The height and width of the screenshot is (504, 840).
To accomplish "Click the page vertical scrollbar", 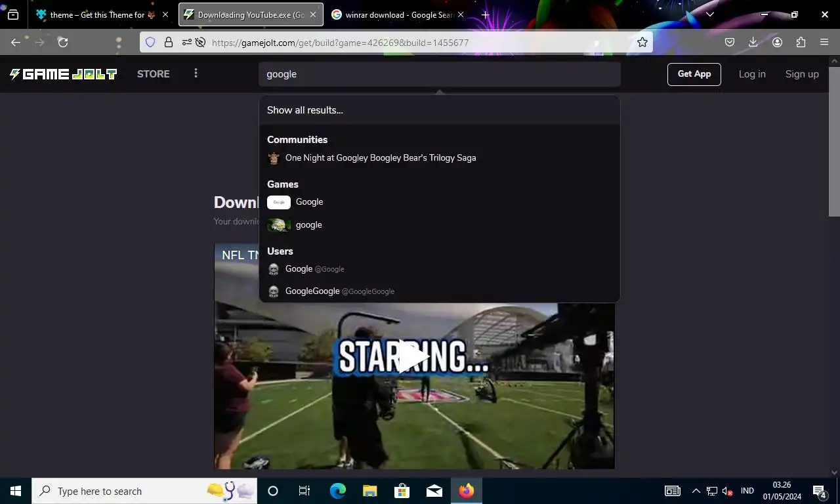I will point(834,140).
